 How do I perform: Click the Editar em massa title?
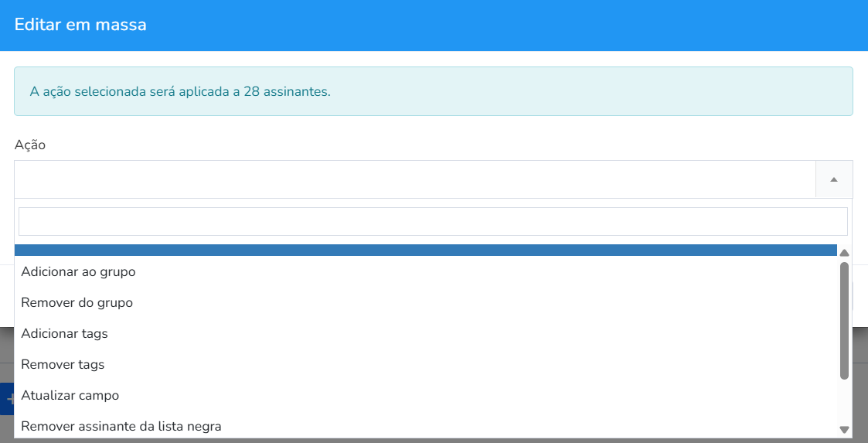coord(80,25)
